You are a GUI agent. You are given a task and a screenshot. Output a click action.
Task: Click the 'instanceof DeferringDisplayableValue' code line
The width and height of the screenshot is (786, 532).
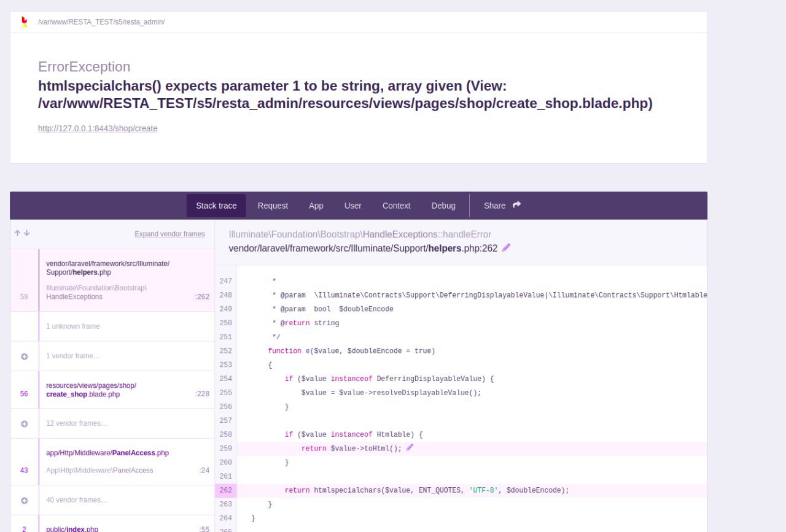[x=389, y=379]
